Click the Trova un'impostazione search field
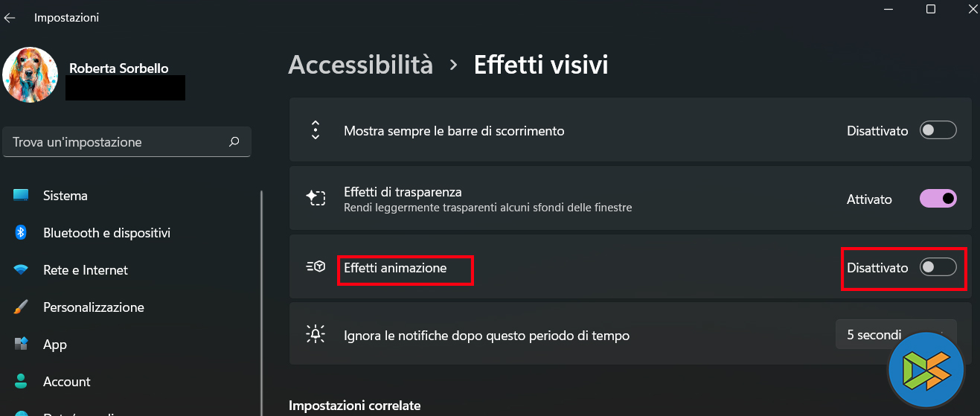Screen dimensions: 980x416 (119, 141)
